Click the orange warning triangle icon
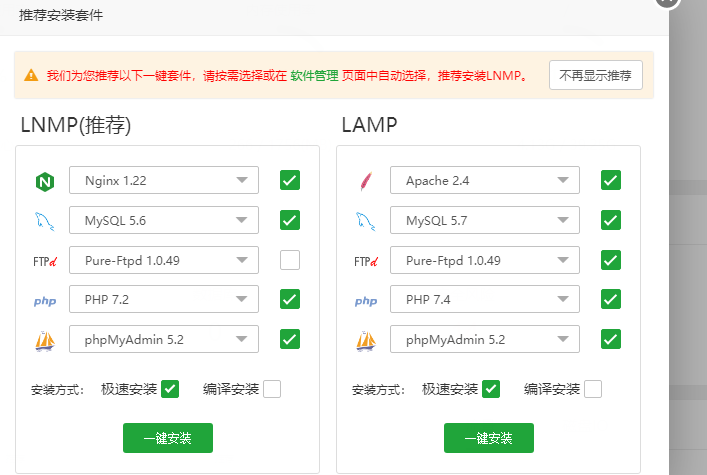Screen dimensions: 707x475 point(31,75)
